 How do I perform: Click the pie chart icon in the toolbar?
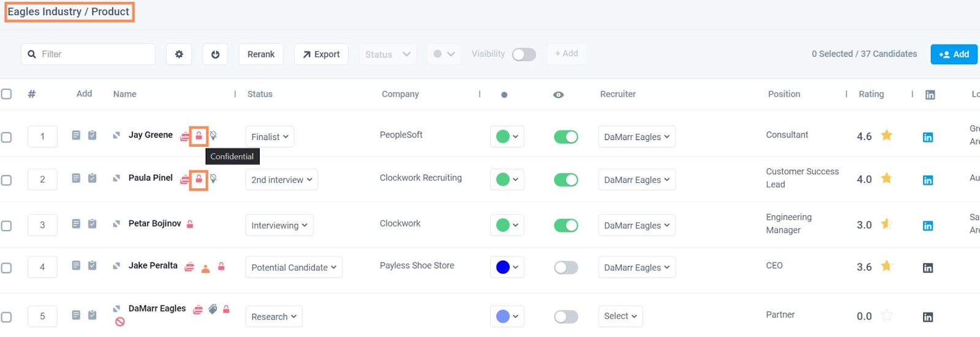pos(216,54)
